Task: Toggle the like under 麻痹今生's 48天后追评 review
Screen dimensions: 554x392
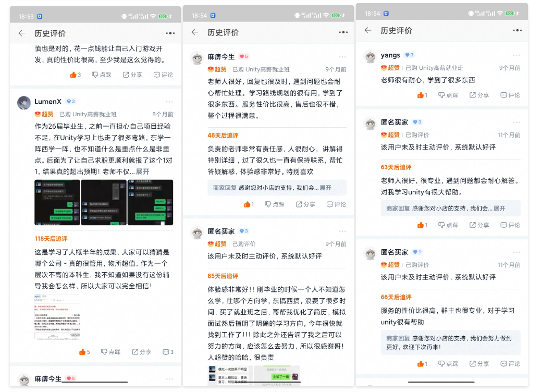Action: tap(249, 204)
